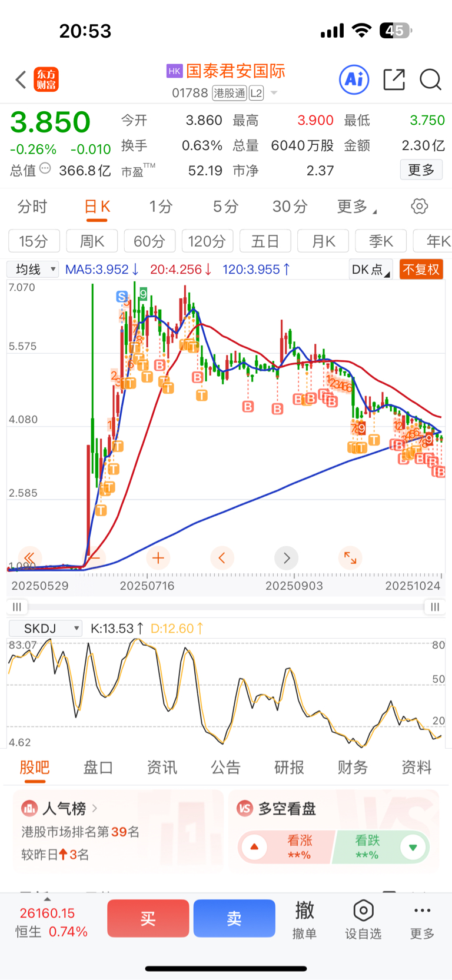Viewport: 452px width, 980px height.
Task: Select the 季K period button
Action: [381, 241]
